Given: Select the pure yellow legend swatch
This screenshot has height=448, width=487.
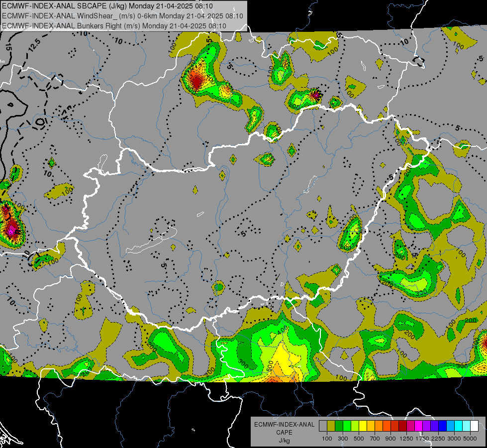Looking at the screenshot, I should [x=363, y=426].
